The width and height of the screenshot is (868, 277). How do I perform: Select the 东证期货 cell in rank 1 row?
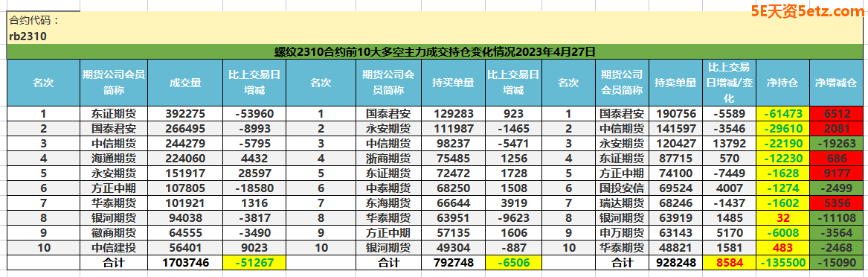point(114,114)
